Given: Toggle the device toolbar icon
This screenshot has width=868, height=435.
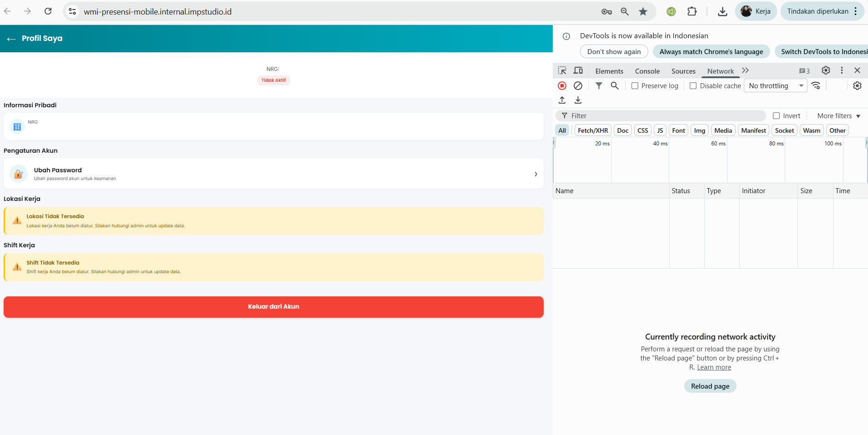Looking at the screenshot, I should (x=578, y=70).
